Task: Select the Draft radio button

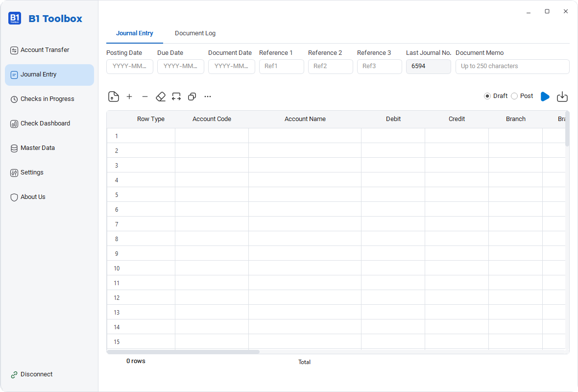Action: coord(487,96)
